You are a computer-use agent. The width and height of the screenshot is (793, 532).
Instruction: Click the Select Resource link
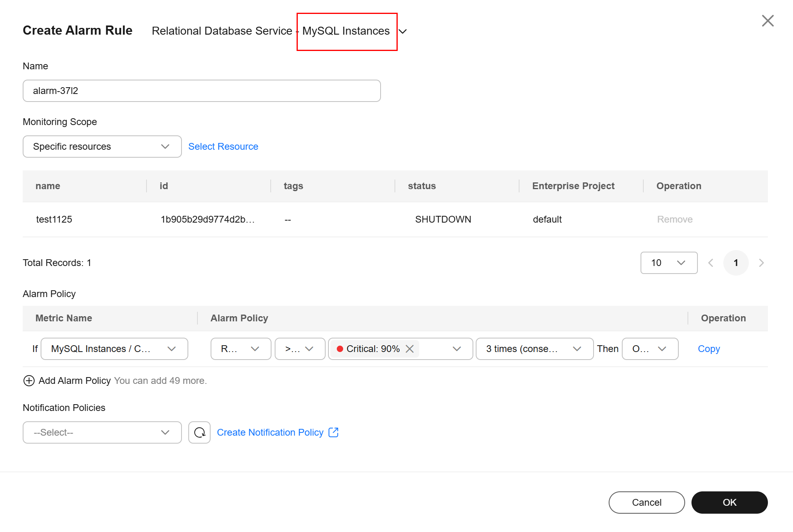[x=223, y=147]
